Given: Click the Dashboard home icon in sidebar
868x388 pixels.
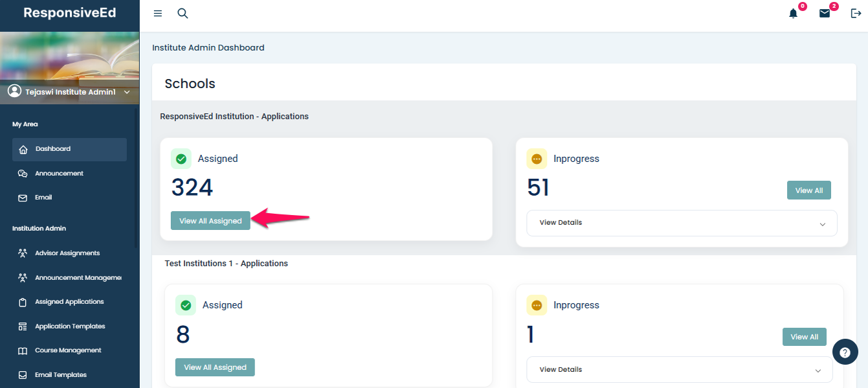Looking at the screenshot, I should pos(23,150).
